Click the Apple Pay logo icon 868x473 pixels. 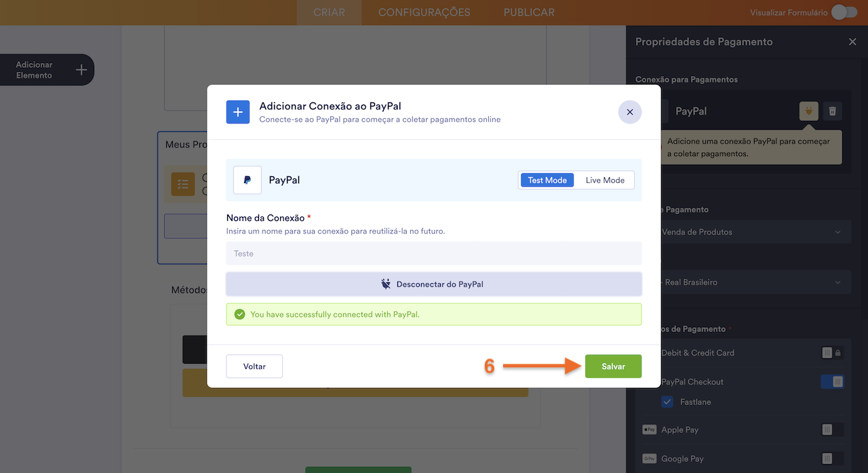pos(649,430)
